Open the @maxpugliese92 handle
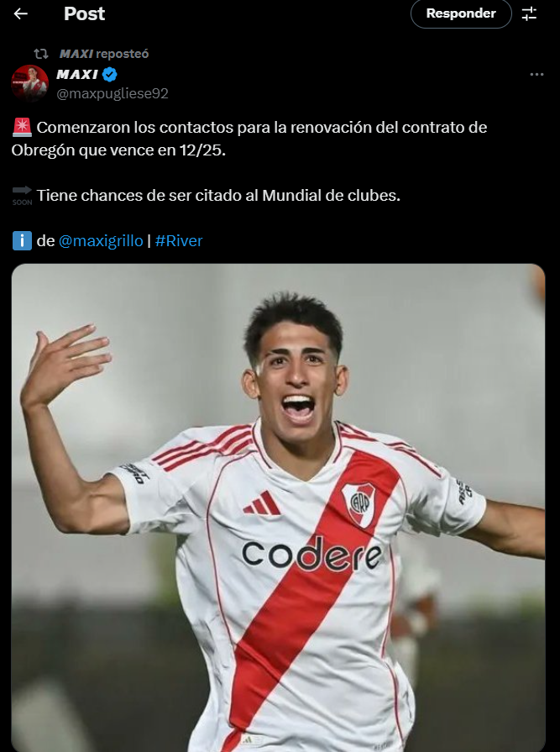 coord(113,93)
